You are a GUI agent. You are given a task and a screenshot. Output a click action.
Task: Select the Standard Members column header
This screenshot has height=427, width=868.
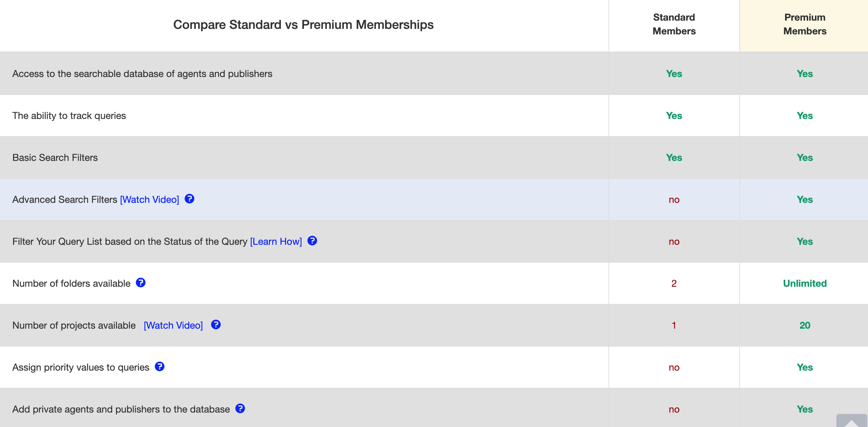tap(674, 24)
